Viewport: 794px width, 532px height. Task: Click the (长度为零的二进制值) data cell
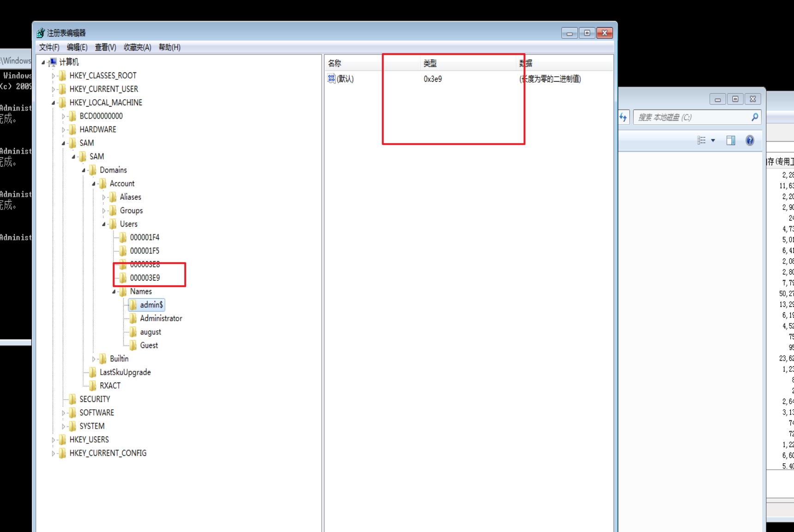pyautogui.click(x=550, y=79)
